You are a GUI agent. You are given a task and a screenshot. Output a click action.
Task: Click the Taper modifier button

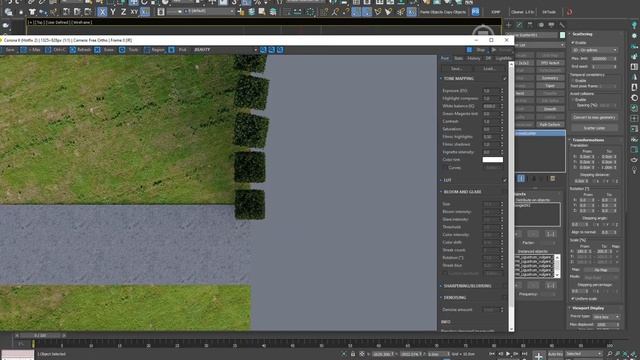coord(550,86)
